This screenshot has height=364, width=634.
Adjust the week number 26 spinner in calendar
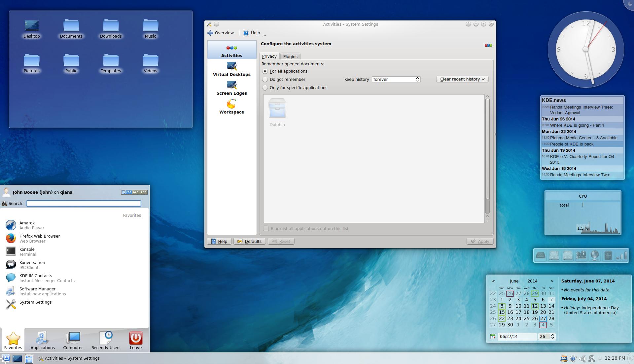click(553, 336)
